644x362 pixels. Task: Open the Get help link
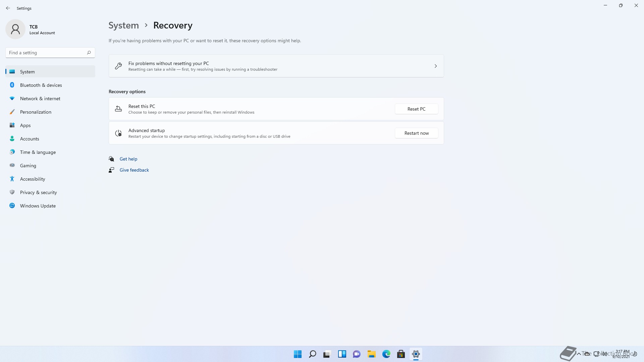click(x=128, y=159)
